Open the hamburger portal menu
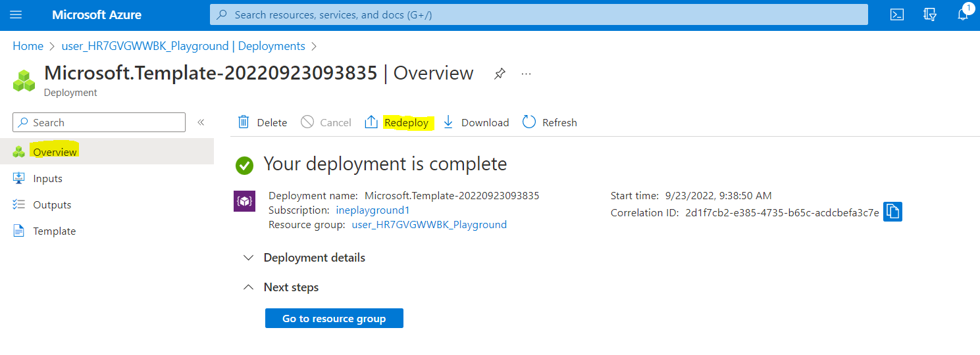This screenshot has width=980, height=355. pos(16,14)
